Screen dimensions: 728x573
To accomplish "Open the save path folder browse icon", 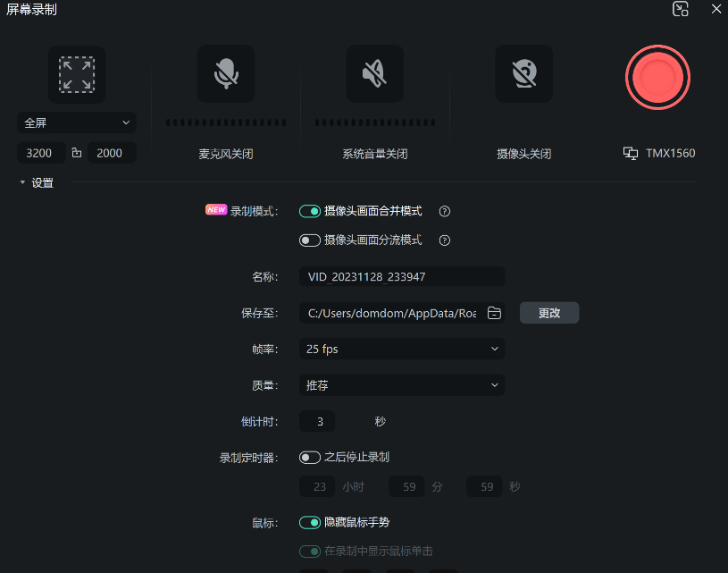I will click(494, 312).
